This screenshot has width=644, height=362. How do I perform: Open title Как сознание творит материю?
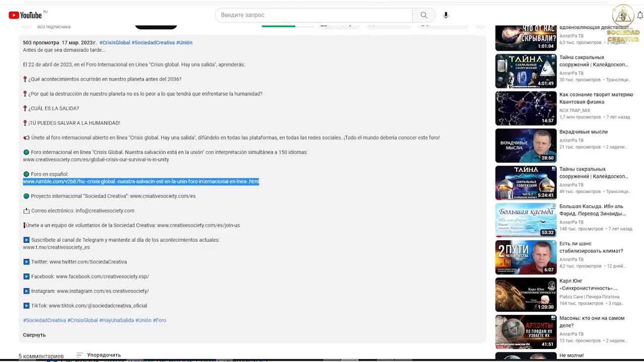pos(596,98)
